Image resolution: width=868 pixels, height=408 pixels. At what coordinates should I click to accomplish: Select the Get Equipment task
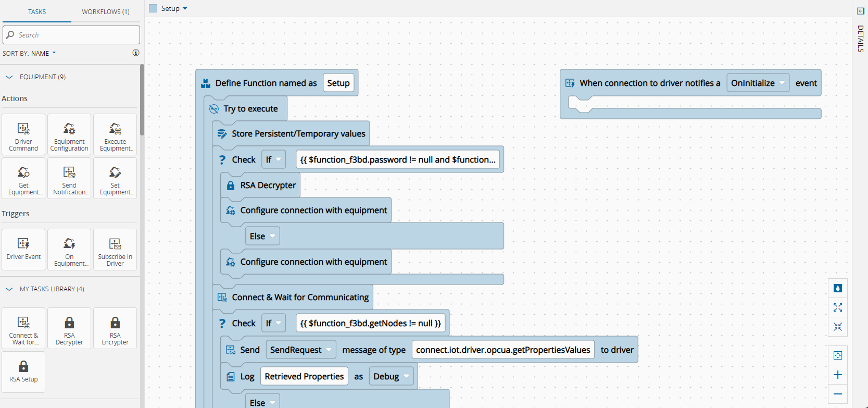point(23,178)
